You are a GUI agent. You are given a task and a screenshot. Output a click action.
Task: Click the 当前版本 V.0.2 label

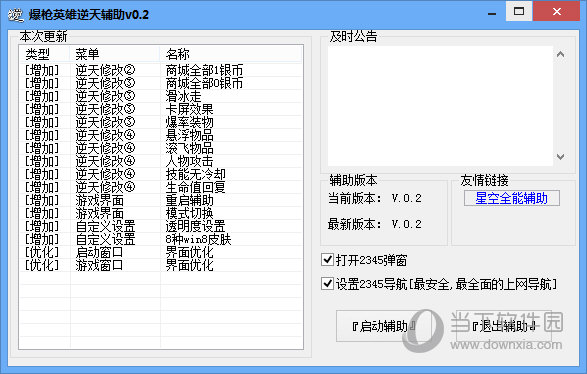375,198
